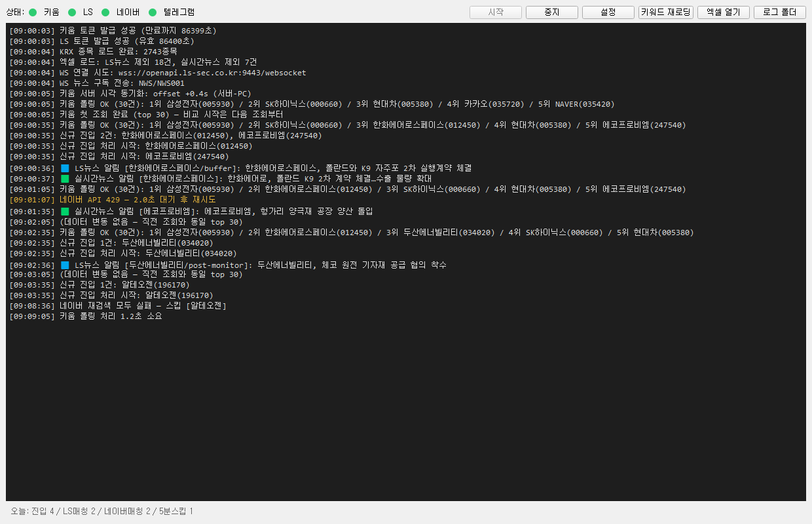Click the 네이버 status label

tap(128, 12)
